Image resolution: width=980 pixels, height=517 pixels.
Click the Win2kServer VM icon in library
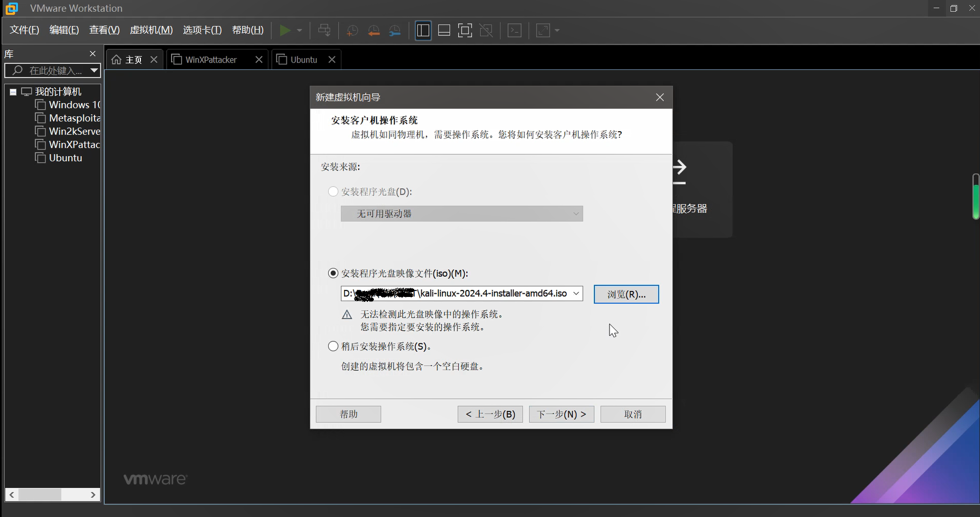tap(40, 131)
